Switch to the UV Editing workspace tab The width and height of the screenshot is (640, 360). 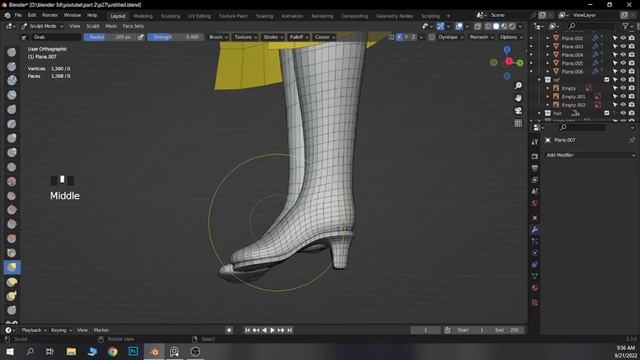[199, 16]
